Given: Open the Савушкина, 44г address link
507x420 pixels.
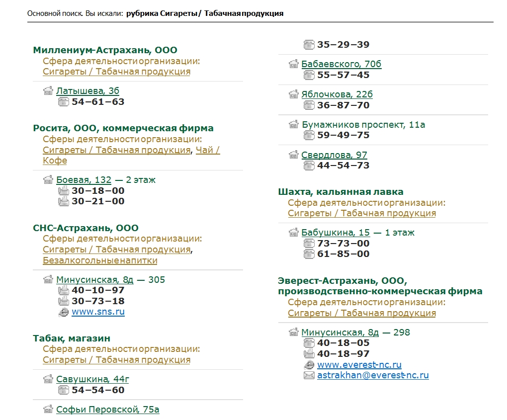Looking at the screenshot, I should point(92,379).
